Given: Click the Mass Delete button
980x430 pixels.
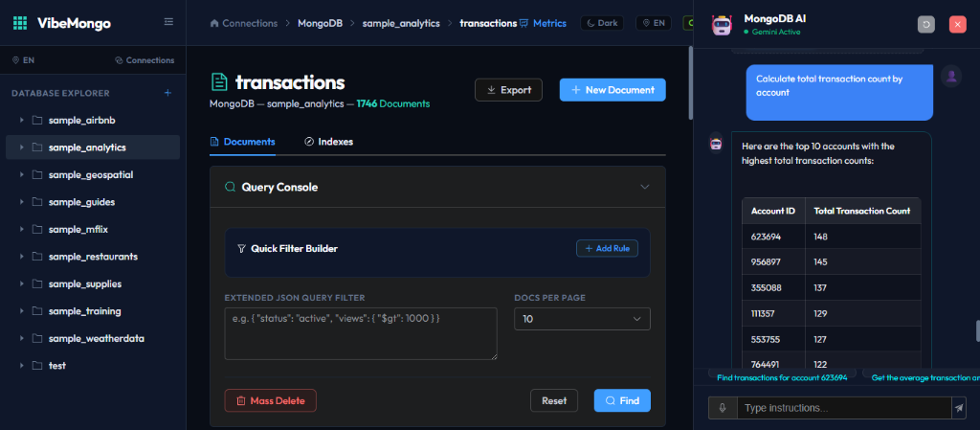Looking at the screenshot, I should pyautogui.click(x=271, y=400).
